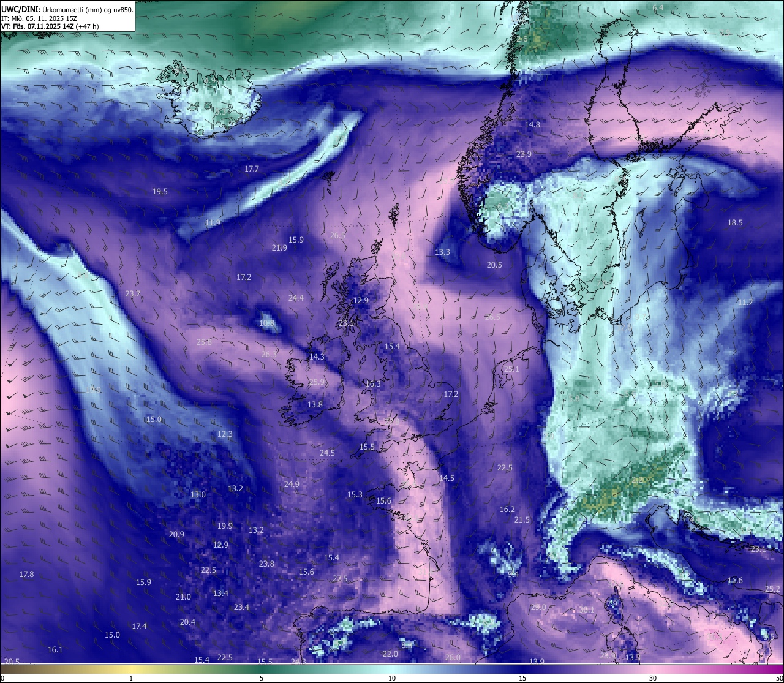Screen dimensions: 784x683
Task: Select the 20.4 value in the Atlantic
Action: pyautogui.click(x=187, y=622)
